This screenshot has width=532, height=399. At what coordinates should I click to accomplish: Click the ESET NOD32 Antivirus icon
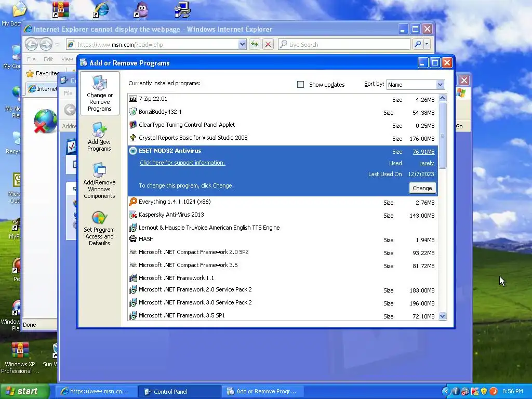point(133,151)
